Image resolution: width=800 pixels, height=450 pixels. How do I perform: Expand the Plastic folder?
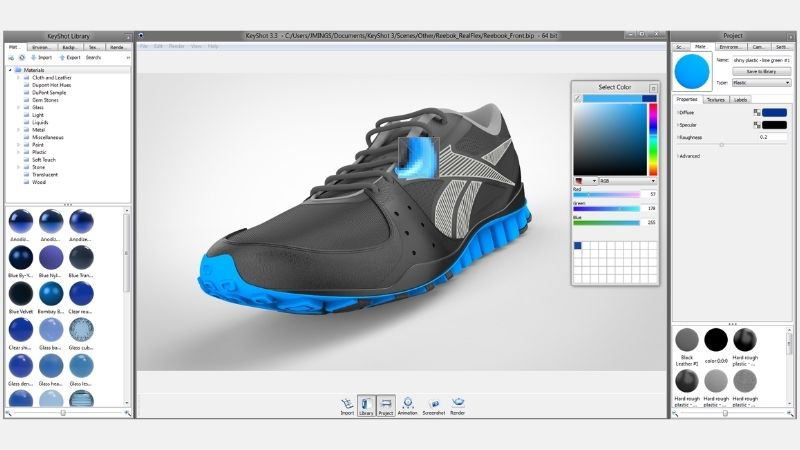pos(19,152)
